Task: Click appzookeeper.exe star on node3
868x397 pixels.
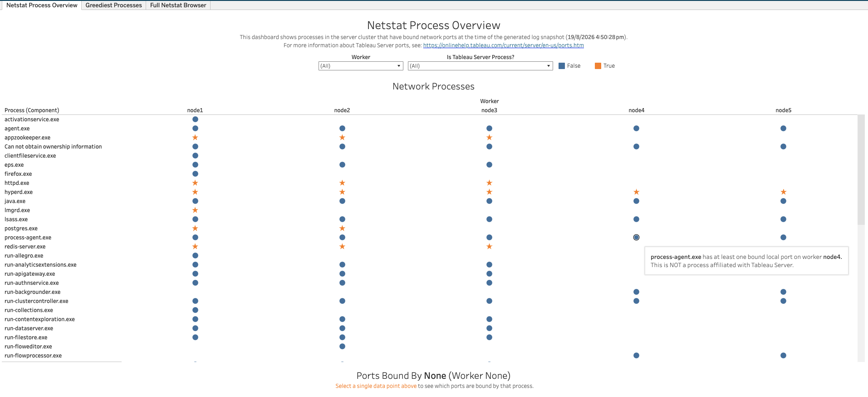Action: [x=489, y=138]
